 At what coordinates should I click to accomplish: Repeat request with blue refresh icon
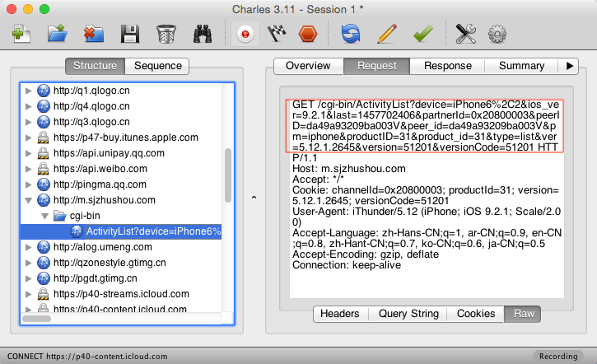[x=350, y=34]
